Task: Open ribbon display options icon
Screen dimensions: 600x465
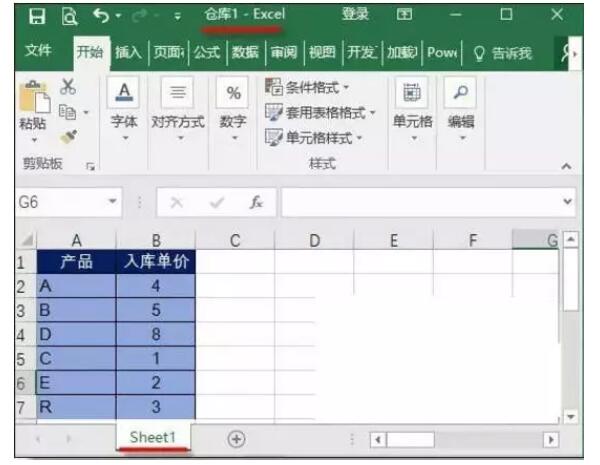Action: tap(404, 15)
